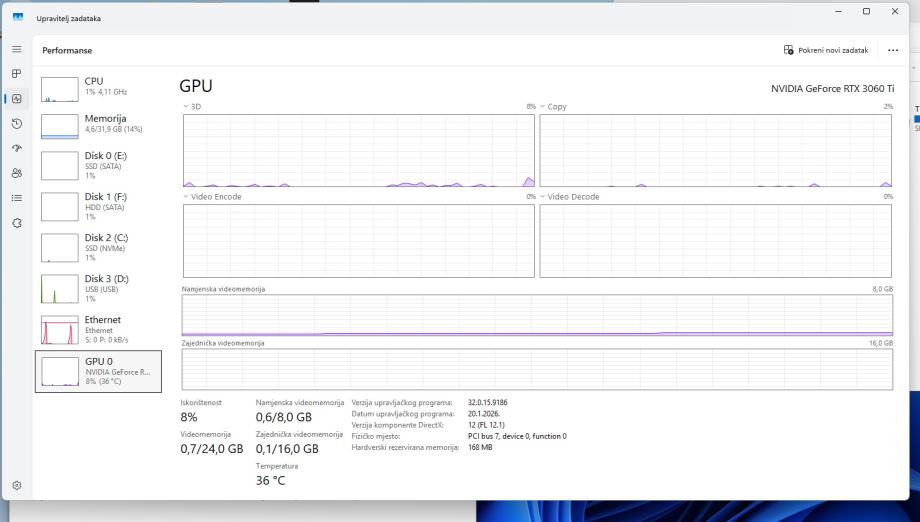Click the 3D engine usage graph
This screenshot has height=522, width=920.
358,151
